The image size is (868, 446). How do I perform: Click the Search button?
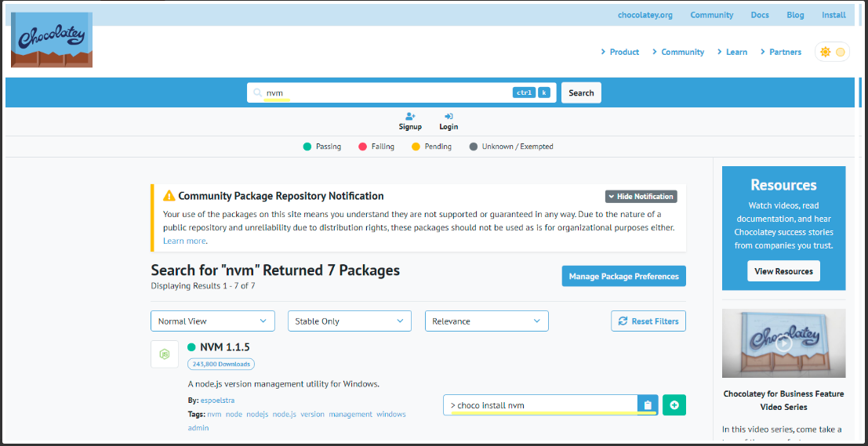pos(581,93)
